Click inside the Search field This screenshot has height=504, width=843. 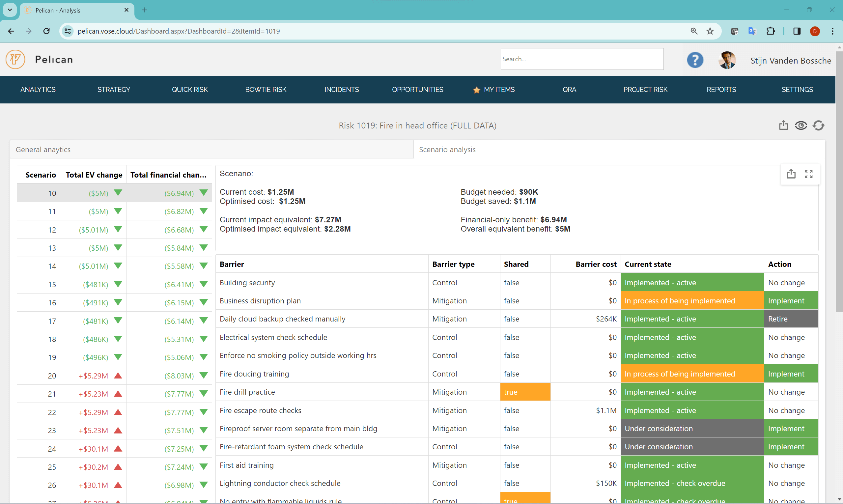[581, 59]
